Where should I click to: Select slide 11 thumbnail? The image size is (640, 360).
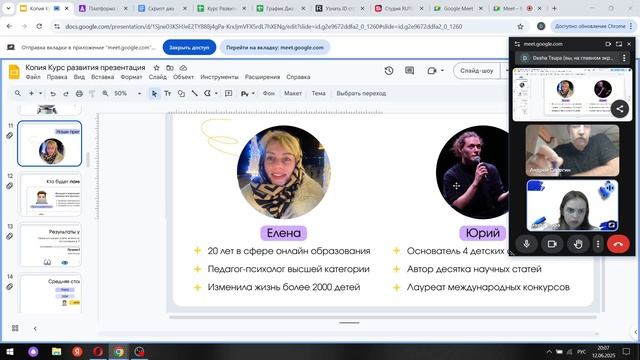(49, 143)
